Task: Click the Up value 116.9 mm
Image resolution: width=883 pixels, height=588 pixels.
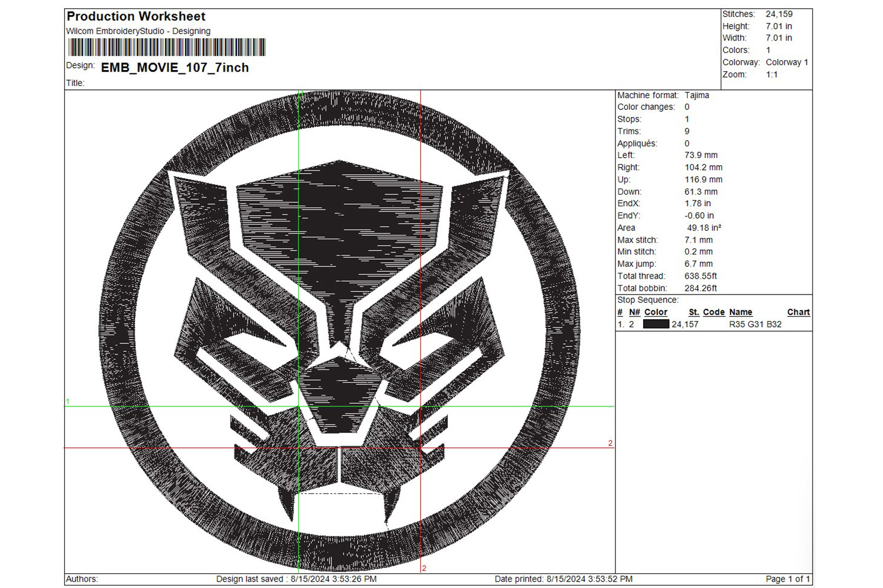Action: (703, 180)
